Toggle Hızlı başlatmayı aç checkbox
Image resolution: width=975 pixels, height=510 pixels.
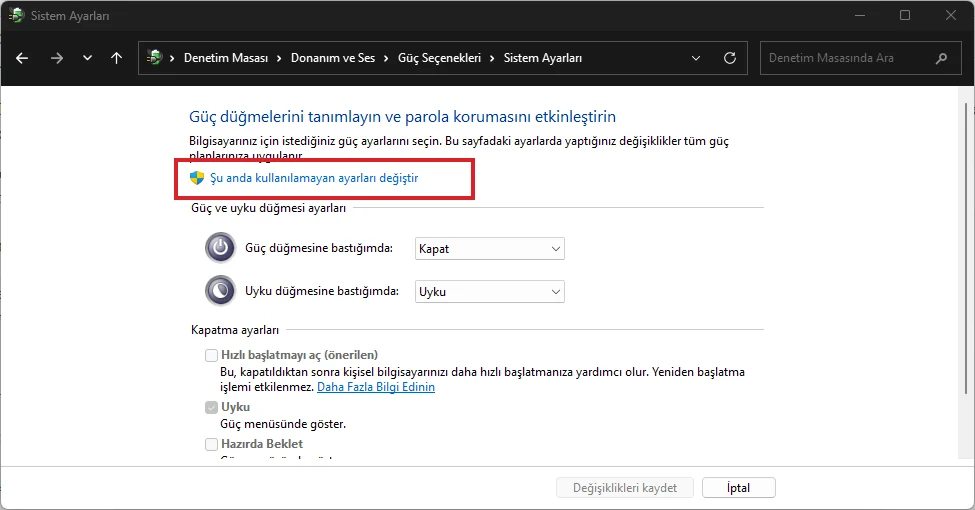(x=211, y=355)
